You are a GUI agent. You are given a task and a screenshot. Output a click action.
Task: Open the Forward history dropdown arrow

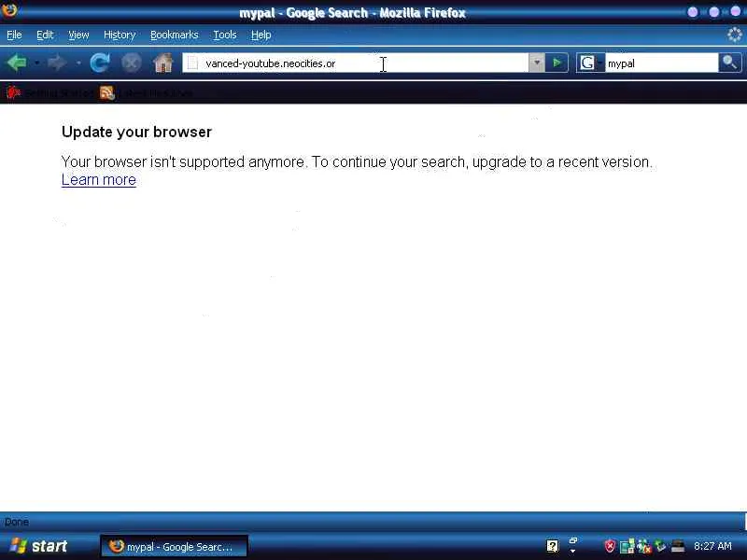[x=78, y=63]
